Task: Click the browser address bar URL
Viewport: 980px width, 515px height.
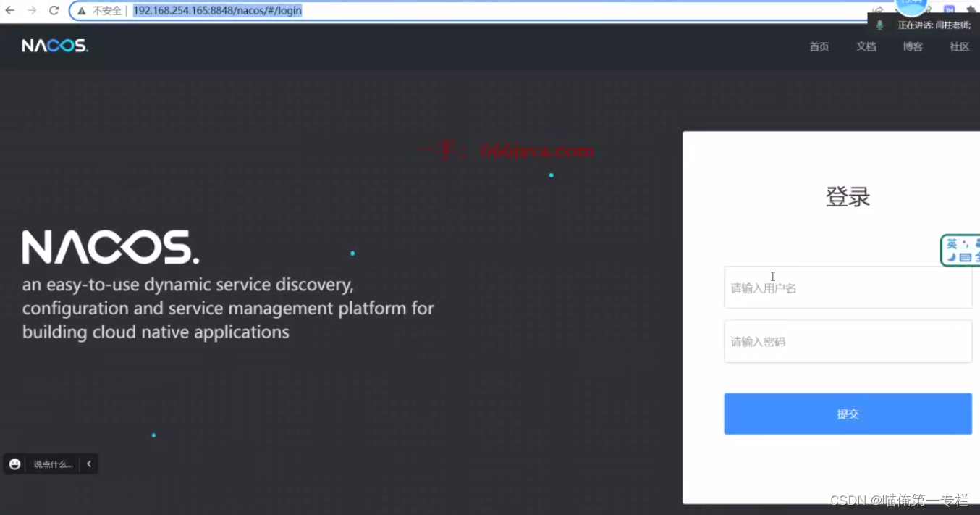Action: click(x=217, y=11)
